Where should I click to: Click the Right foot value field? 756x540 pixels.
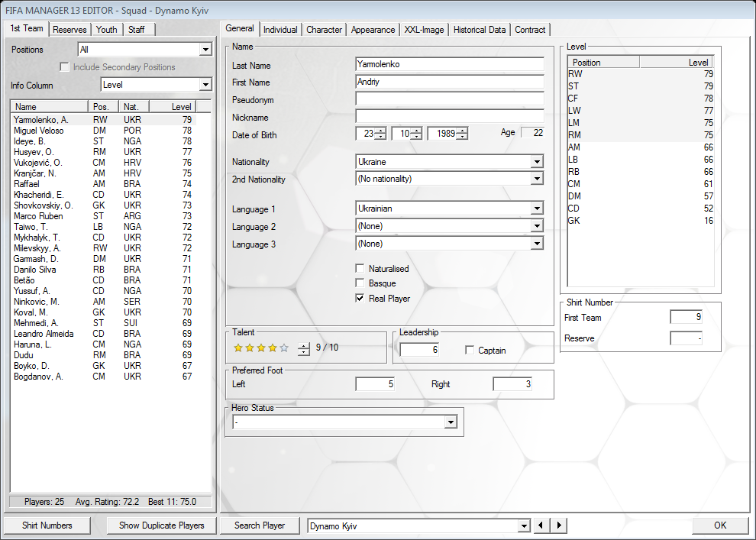(512, 383)
